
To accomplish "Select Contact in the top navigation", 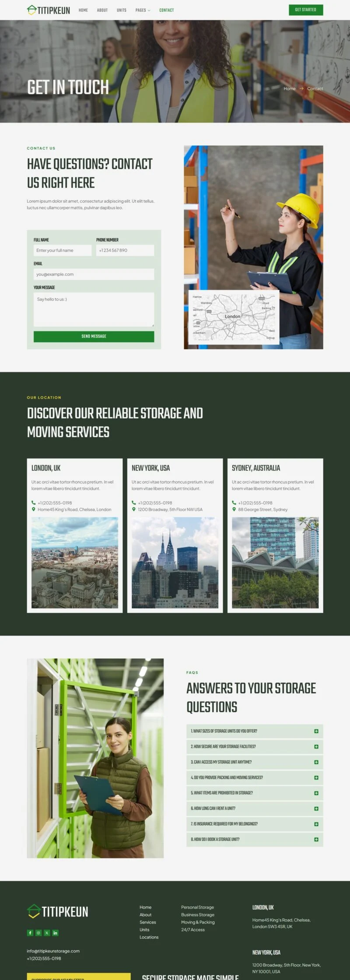I will coord(167,10).
